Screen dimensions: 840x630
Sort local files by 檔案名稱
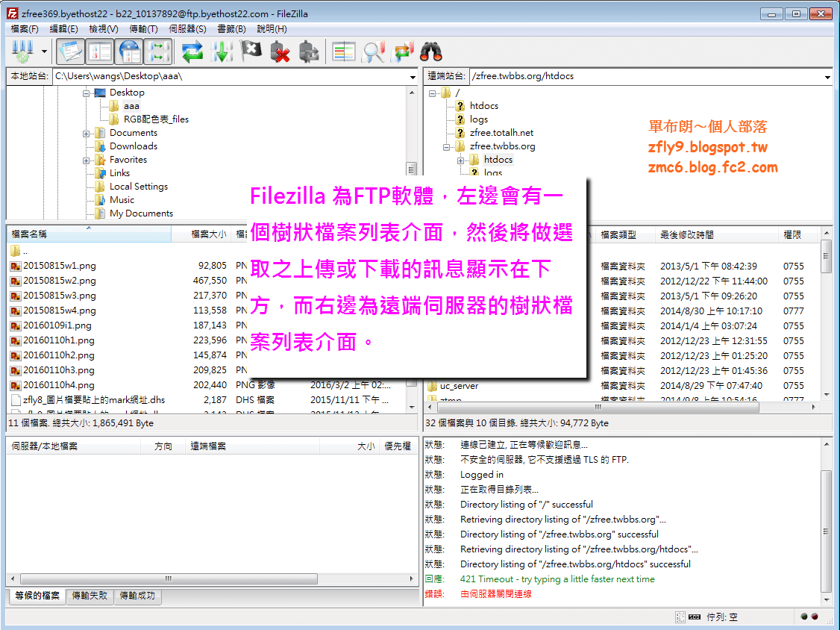coord(89,234)
